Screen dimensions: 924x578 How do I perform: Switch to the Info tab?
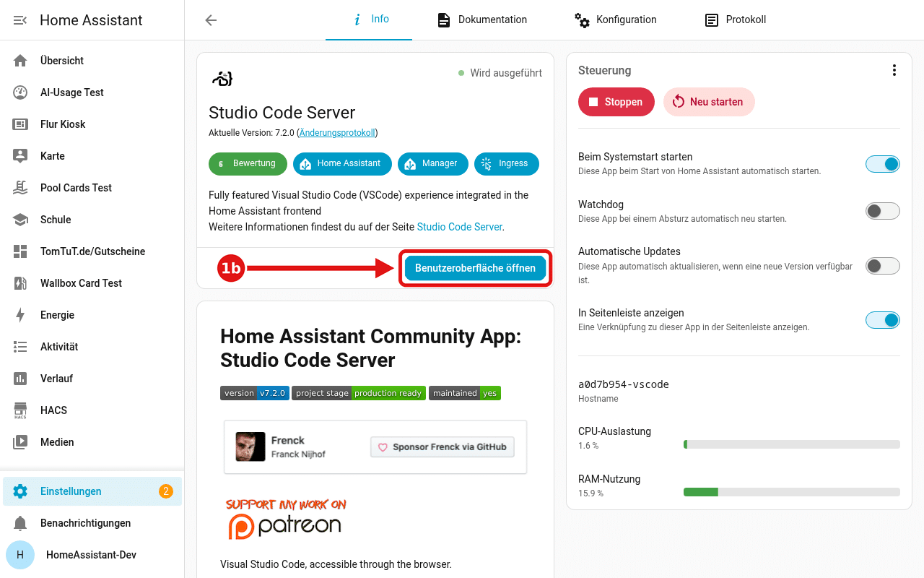(x=369, y=20)
